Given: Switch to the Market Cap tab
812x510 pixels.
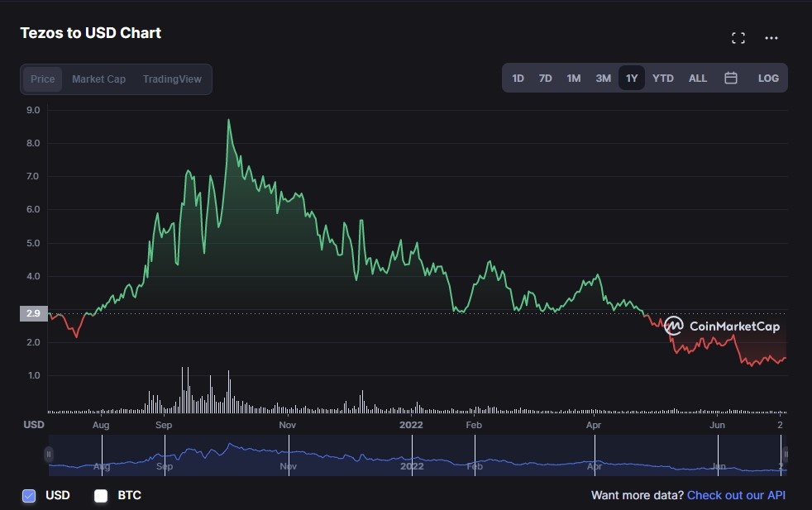Looking at the screenshot, I should click(x=98, y=79).
